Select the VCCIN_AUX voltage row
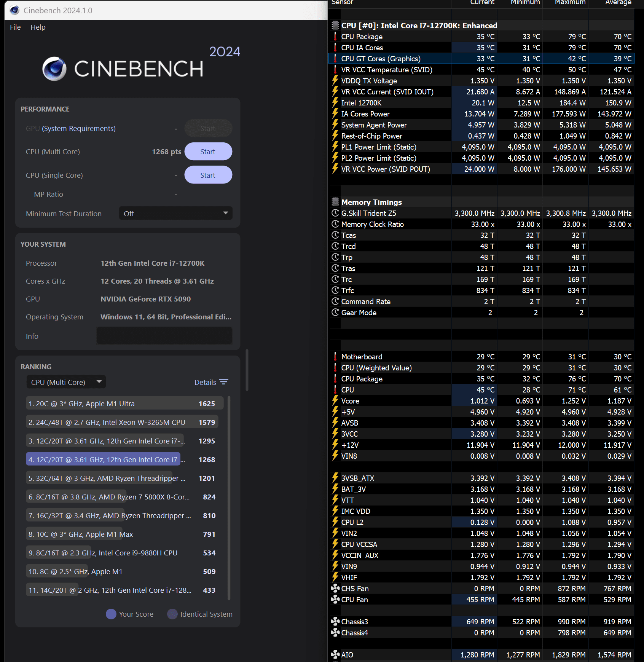Screen dimensions: 644x662 (481, 555)
